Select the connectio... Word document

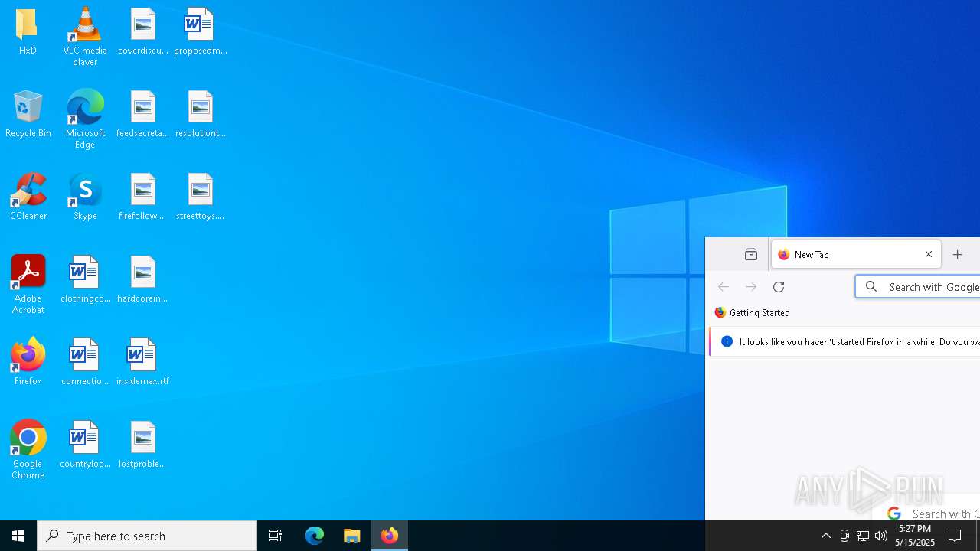(85, 361)
